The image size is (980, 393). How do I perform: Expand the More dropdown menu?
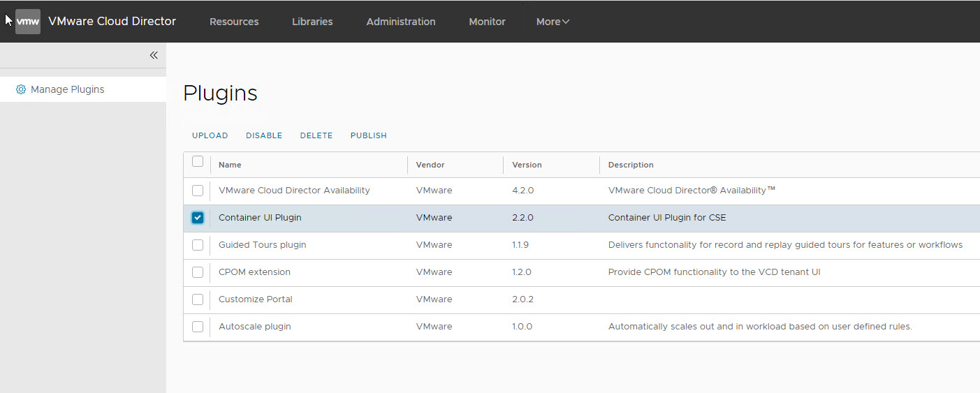pos(553,22)
